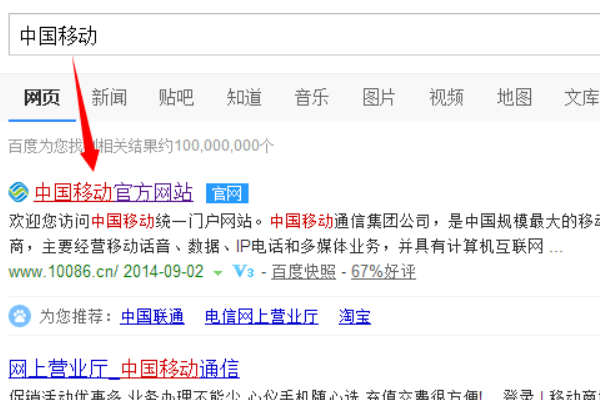Open the 贴吧 tab
600x400 pixels.
coord(175,97)
